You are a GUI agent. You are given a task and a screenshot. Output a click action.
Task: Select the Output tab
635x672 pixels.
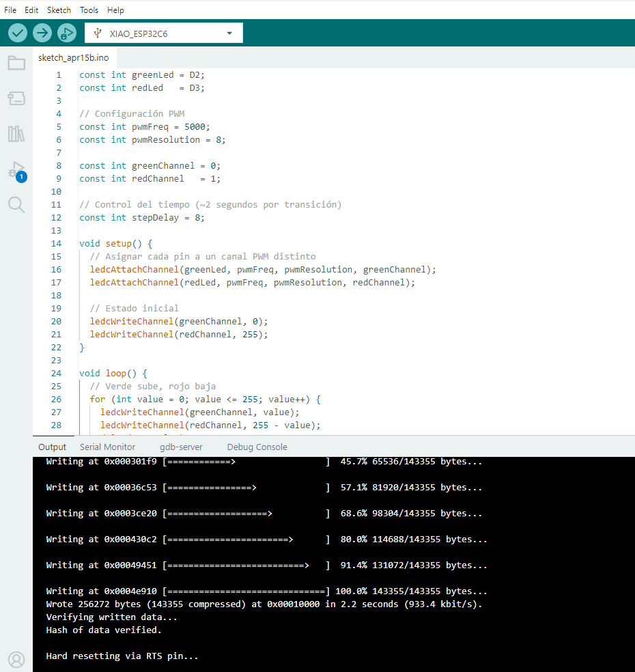pyautogui.click(x=52, y=447)
